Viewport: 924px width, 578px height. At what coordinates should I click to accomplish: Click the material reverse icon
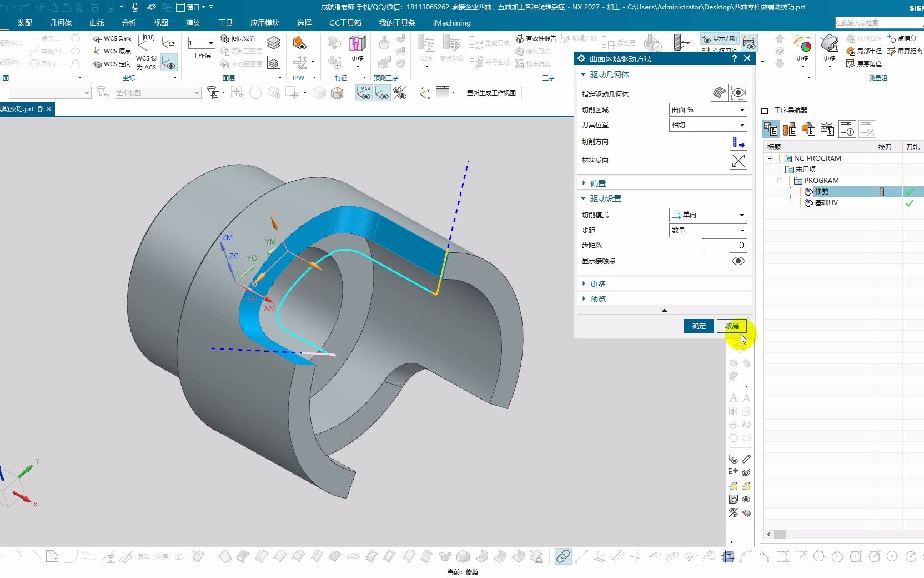click(738, 161)
